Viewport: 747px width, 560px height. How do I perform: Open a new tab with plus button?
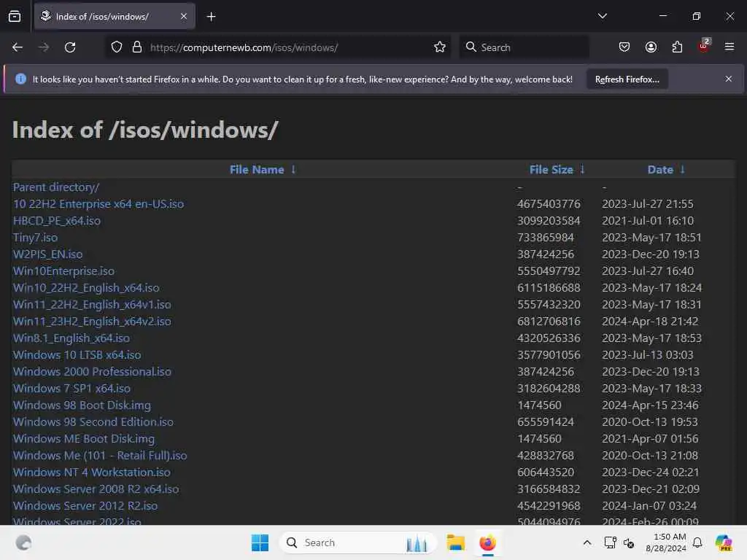point(211,17)
